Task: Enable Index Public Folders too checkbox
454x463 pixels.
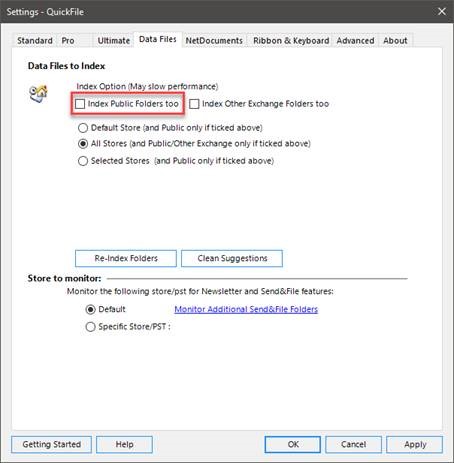Action: [x=80, y=104]
